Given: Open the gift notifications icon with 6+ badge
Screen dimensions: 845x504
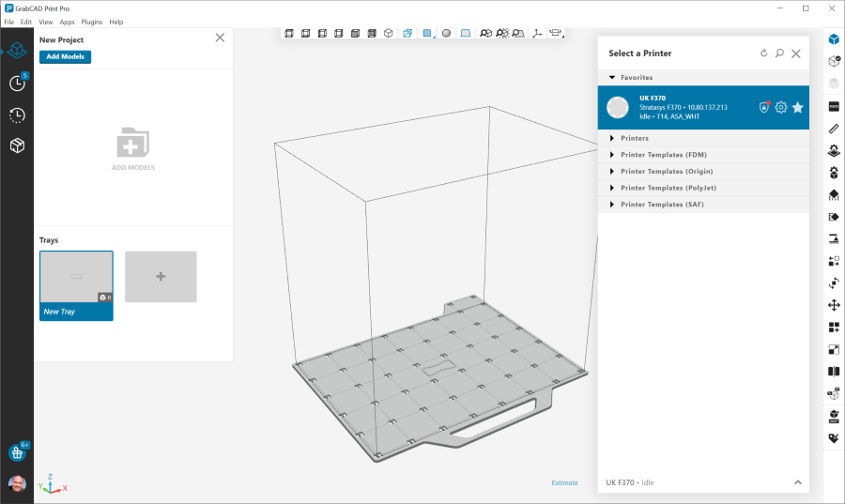Looking at the screenshot, I should (x=18, y=452).
